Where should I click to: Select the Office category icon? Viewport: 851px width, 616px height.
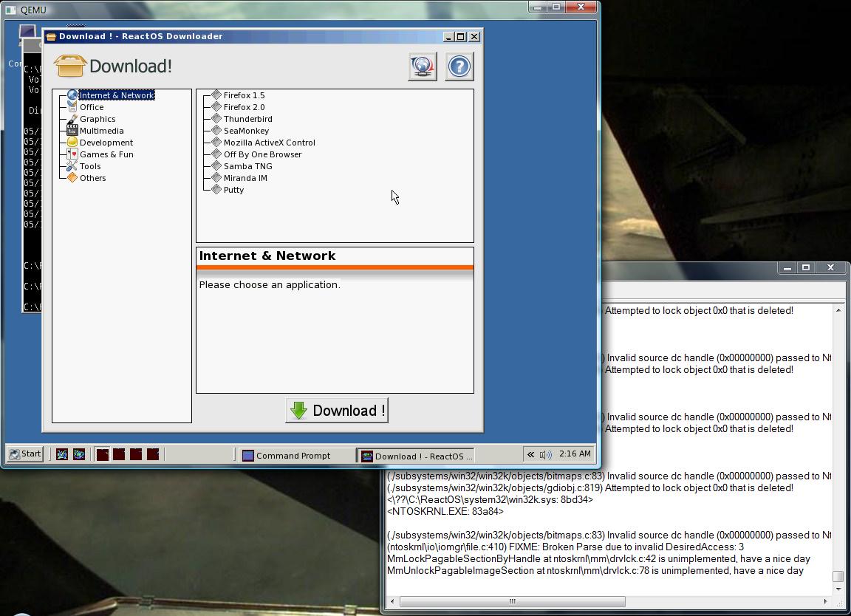coord(72,107)
